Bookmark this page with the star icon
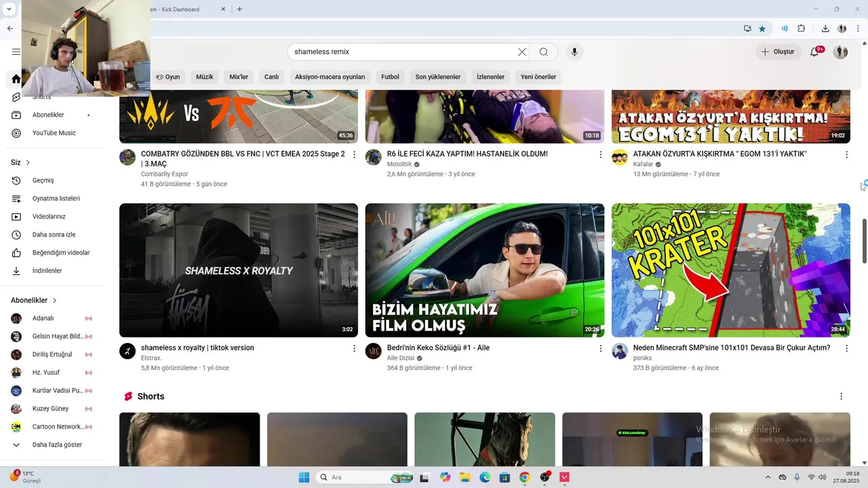 coord(762,28)
